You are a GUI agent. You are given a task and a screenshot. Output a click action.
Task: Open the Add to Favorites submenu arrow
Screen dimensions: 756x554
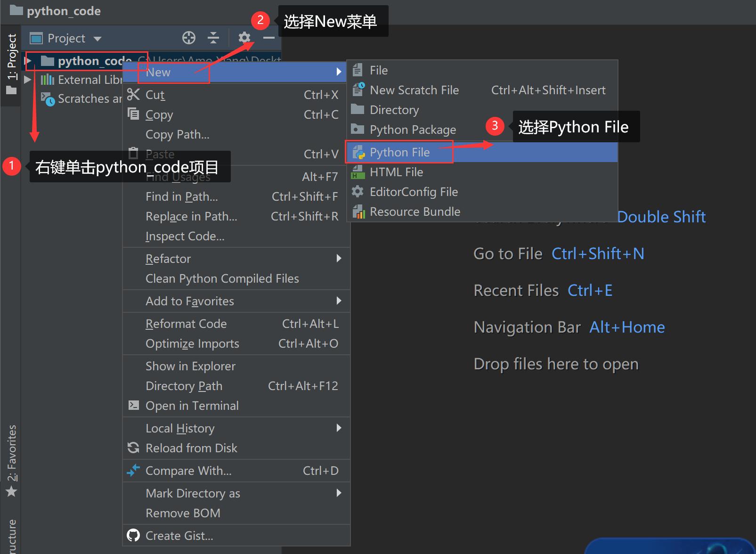pyautogui.click(x=339, y=301)
